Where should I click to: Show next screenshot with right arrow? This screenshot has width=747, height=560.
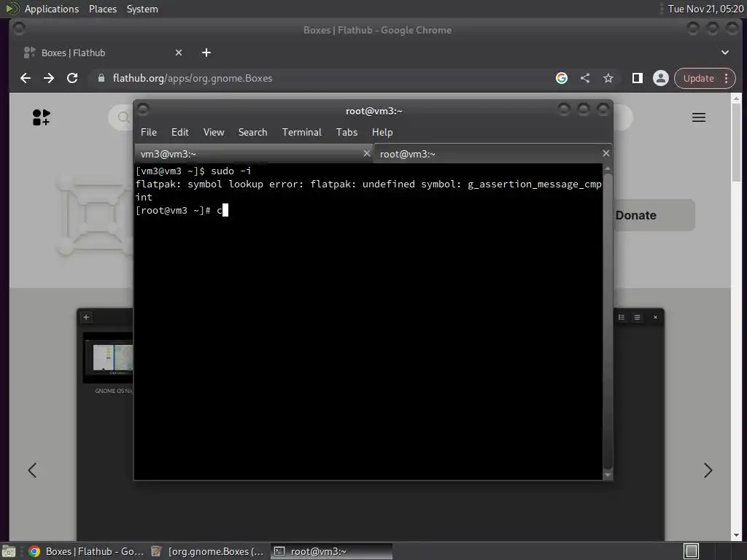(708, 470)
